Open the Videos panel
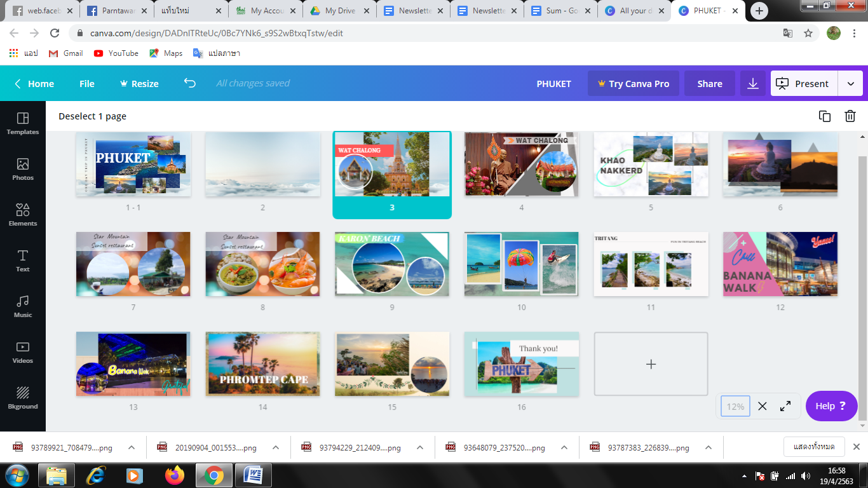This screenshot has height=488, width=868. coord(23,353)
